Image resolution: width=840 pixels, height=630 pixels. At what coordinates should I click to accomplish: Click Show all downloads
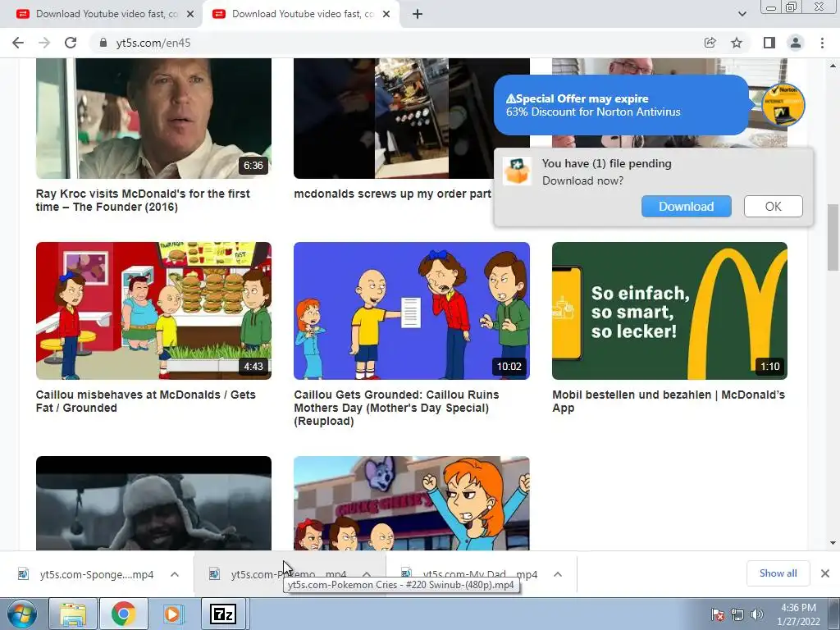[x=778, y=573]
